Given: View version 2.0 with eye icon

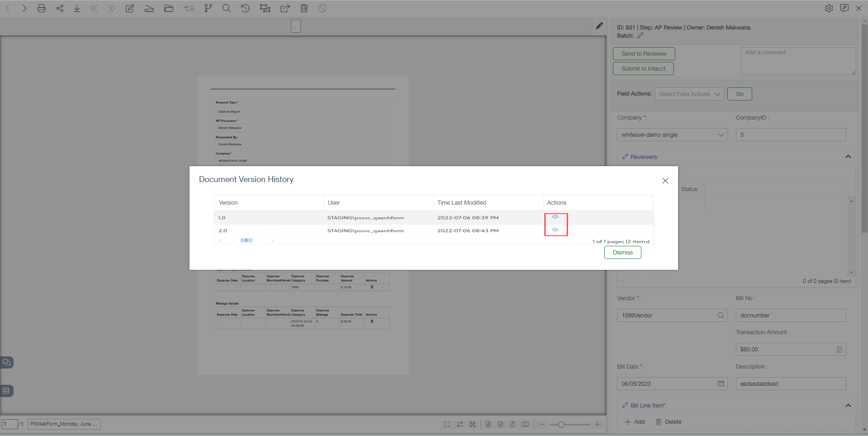Looking at the screenshot, I should (x=555, y=230).
